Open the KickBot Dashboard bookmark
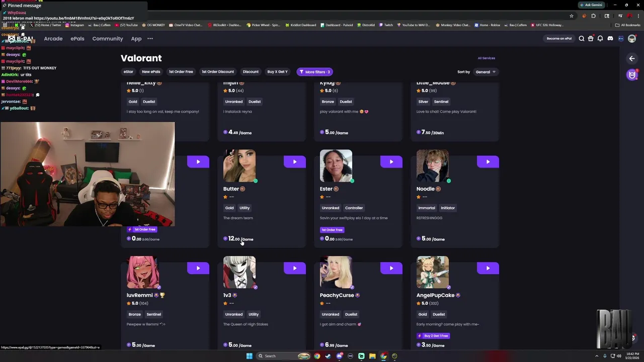 click(300, 25)
